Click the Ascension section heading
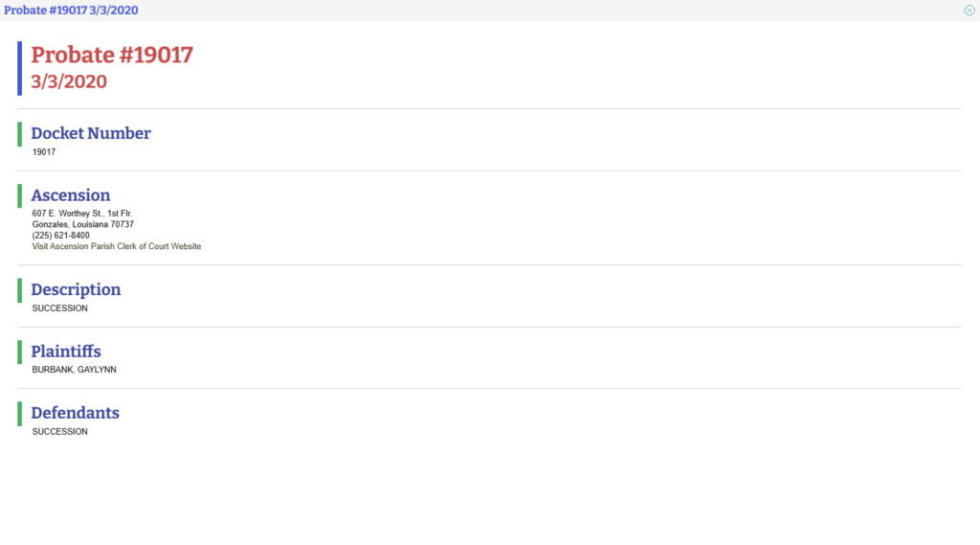Image resolution: width=980 pixels, height=545 pixels. 71,195
